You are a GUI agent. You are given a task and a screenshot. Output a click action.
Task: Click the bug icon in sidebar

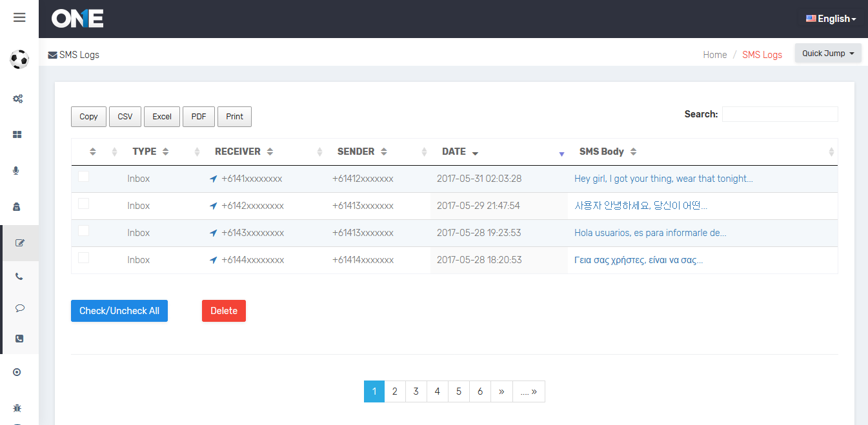click(x=17, y=408)
